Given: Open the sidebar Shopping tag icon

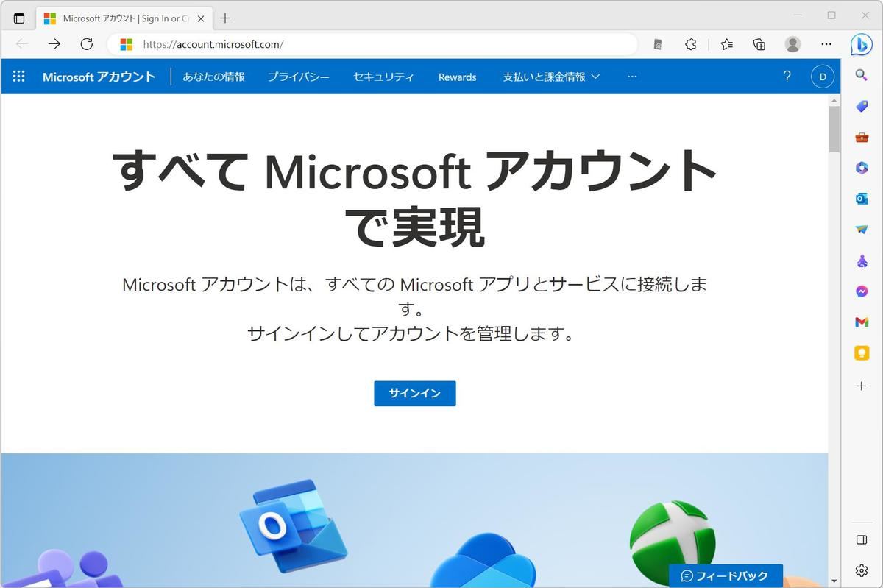Looking at the screenshot, I should click(862, 106).
